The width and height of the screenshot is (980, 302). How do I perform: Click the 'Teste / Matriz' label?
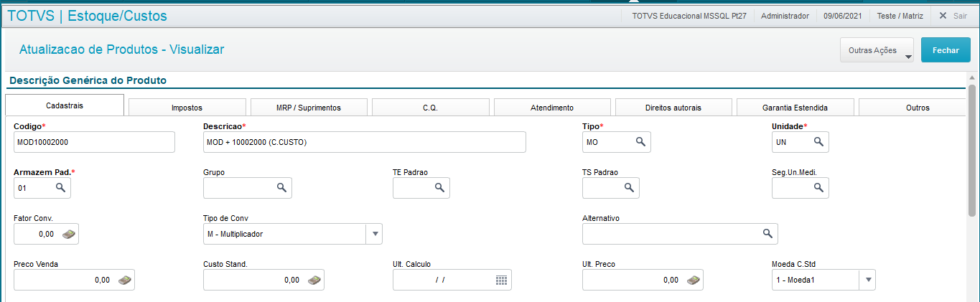click(900, 15)
